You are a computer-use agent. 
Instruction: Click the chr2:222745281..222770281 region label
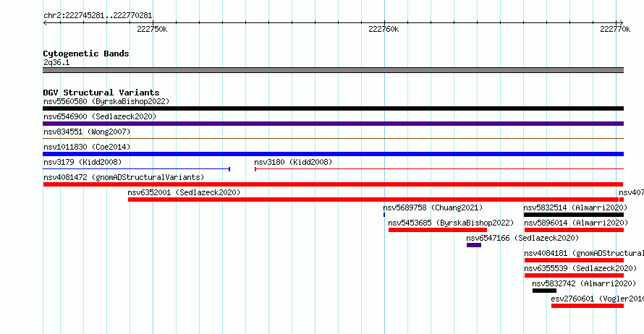[x=98, y=15]
